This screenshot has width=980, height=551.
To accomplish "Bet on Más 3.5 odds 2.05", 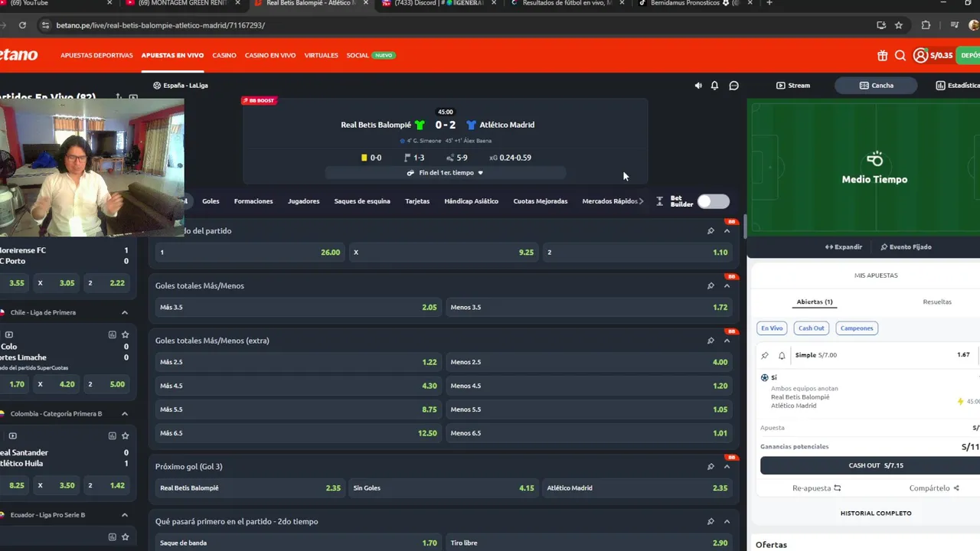I will pyautogui.click(x=298, y=308).
